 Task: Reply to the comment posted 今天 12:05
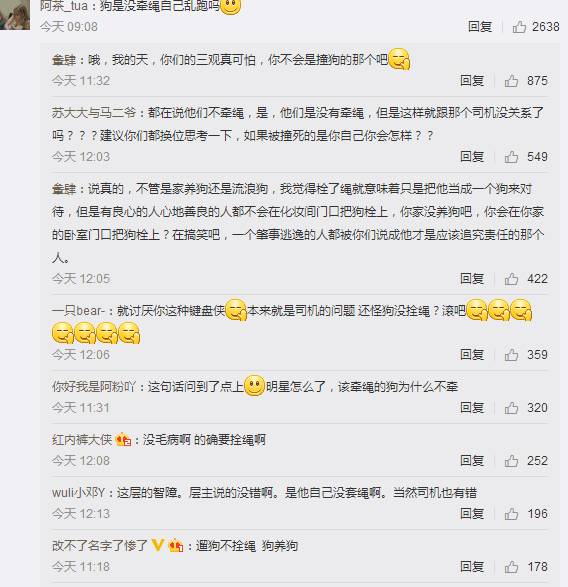point(472,279)
